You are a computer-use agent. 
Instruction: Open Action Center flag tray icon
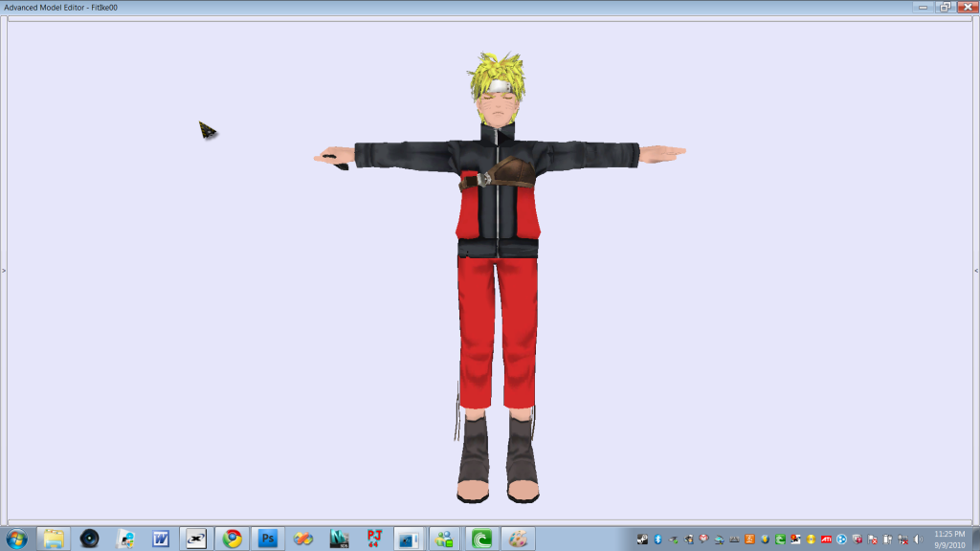pyautogui.click(x=872, y=540)
